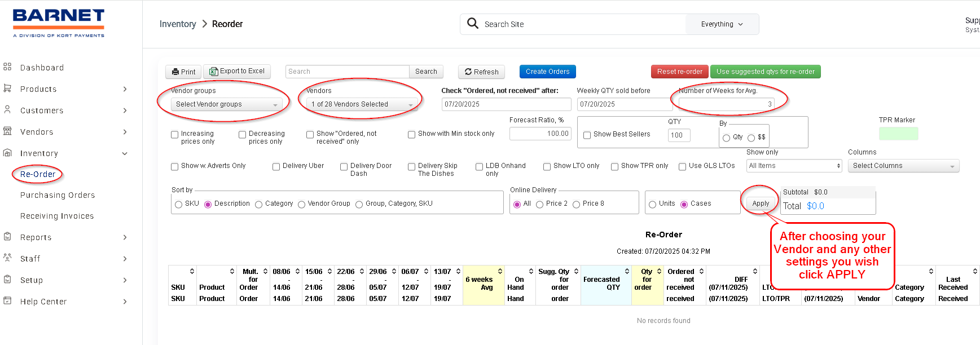Check Show w. Adverts Only
The width and height of the screenshot is (980, 345).
click(175, 166)
